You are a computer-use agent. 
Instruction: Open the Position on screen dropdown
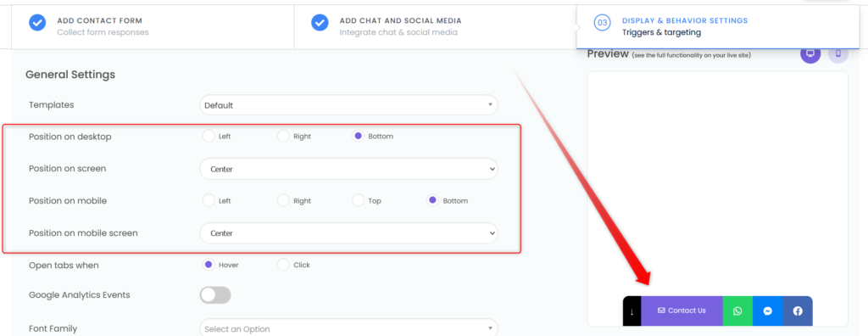348,169
